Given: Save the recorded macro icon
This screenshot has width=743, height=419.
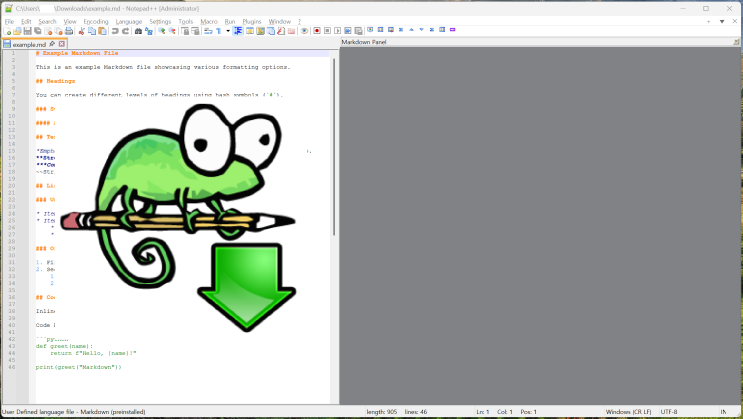Looking at the screenshot, I should (358, 31).
